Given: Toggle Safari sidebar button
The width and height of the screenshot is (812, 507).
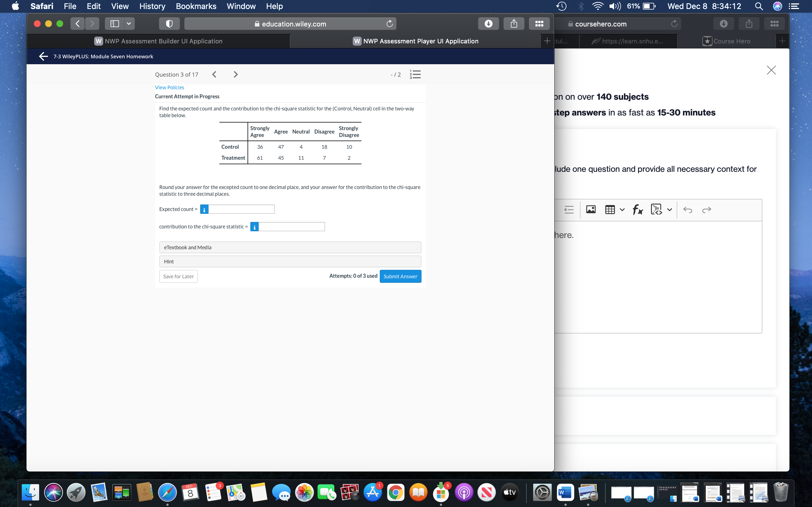Looking at the screenshot, I should (115, 24).
